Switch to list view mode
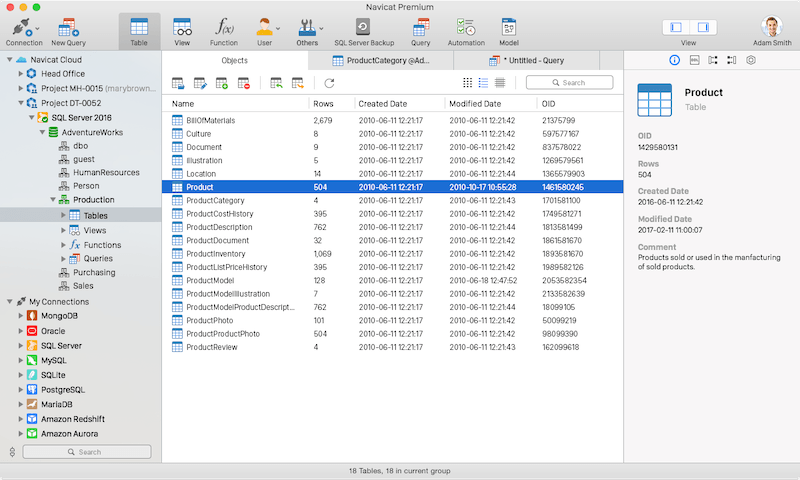Viewport: 800px width, 480px height. point(483,83)
